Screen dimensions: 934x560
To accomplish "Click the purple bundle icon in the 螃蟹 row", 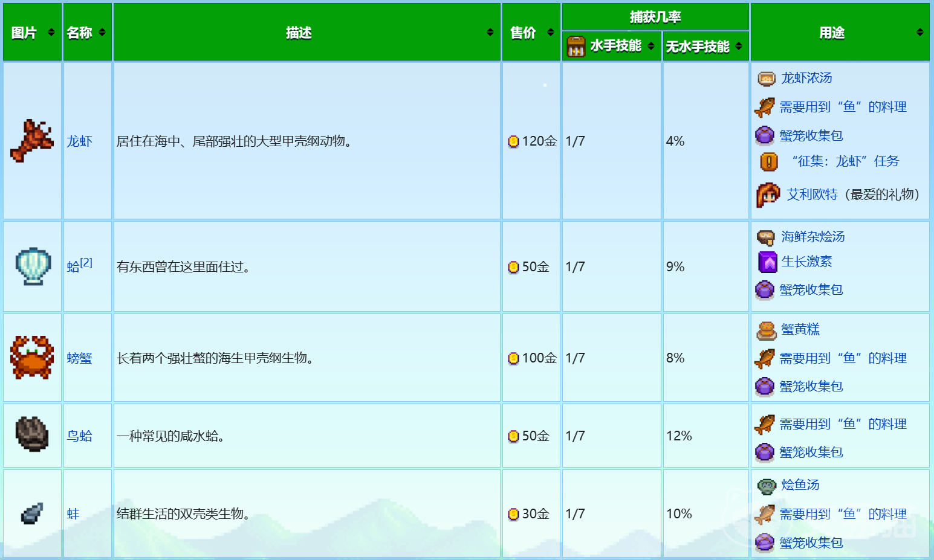I will coord(765,387).
